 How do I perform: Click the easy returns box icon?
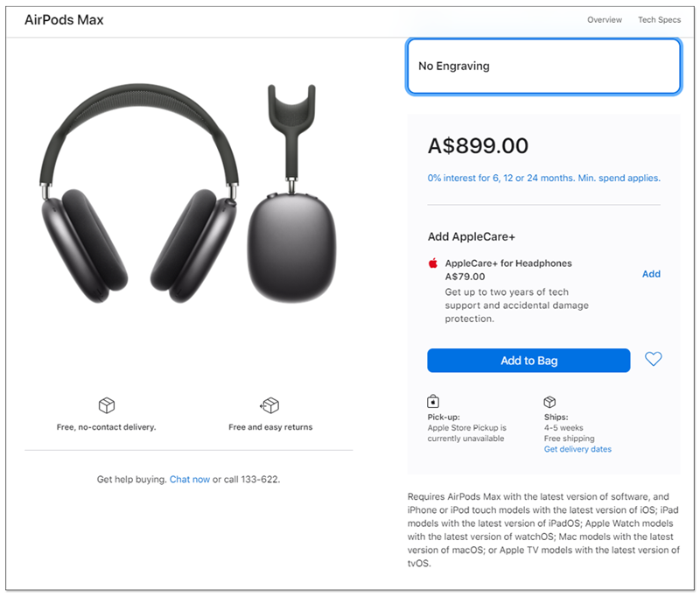[x=269, y=406]
